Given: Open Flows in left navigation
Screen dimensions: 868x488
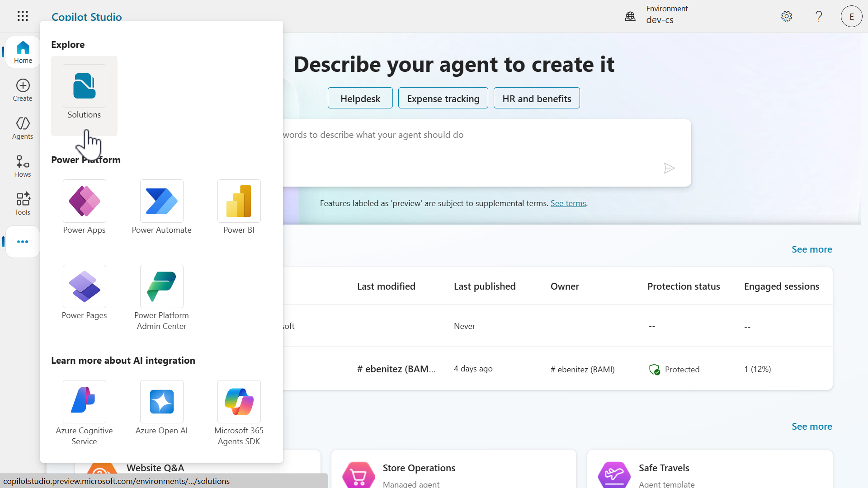Looking at the screenshot, I should [23, 166].
